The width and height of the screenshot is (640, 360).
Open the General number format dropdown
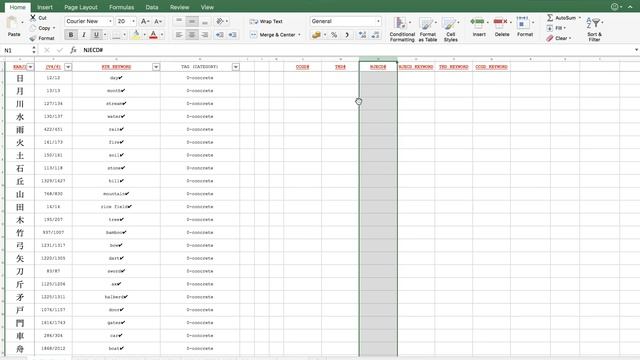coord(378,21)
